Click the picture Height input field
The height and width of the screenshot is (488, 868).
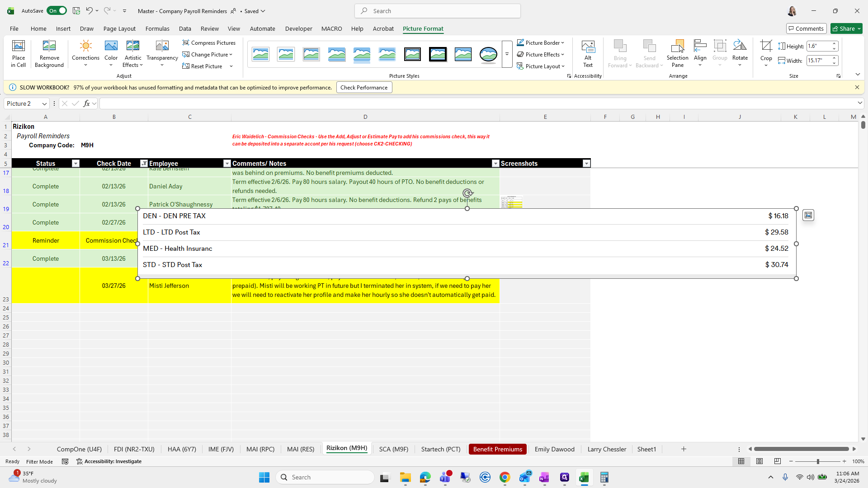coord(818,46)
